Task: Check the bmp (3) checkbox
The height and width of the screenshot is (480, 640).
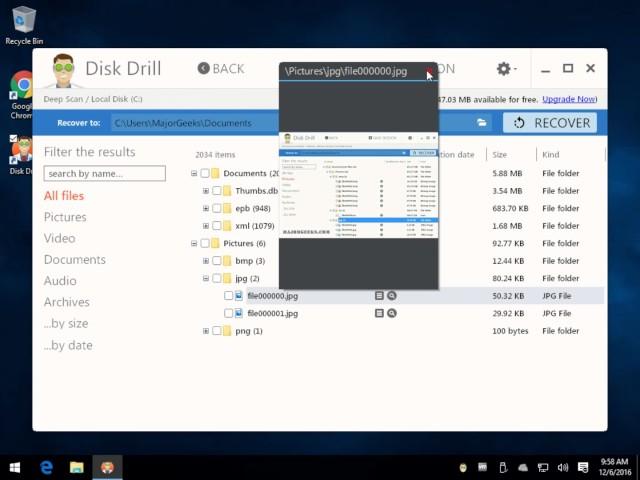Action: coord(217,261)
